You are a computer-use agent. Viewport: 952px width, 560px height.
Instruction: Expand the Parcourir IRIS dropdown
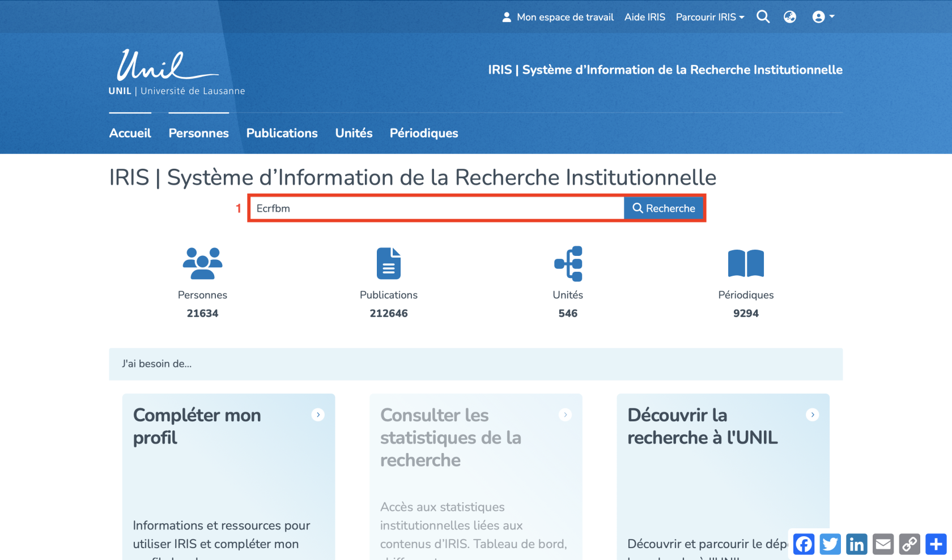pyautogui.click(x=709, y=17)
